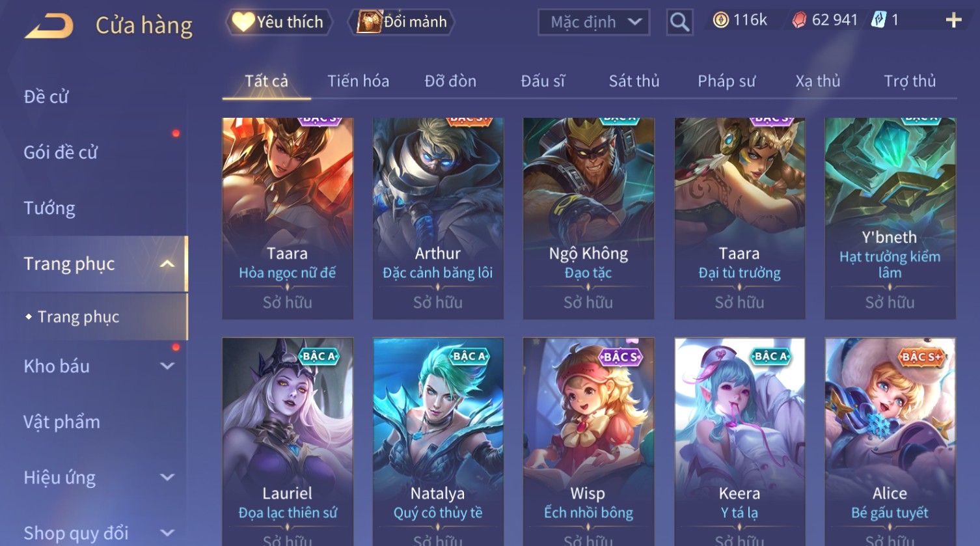980x546 pixels.
Task: Click the gold coin balance icon
Action: coord(720,20)
